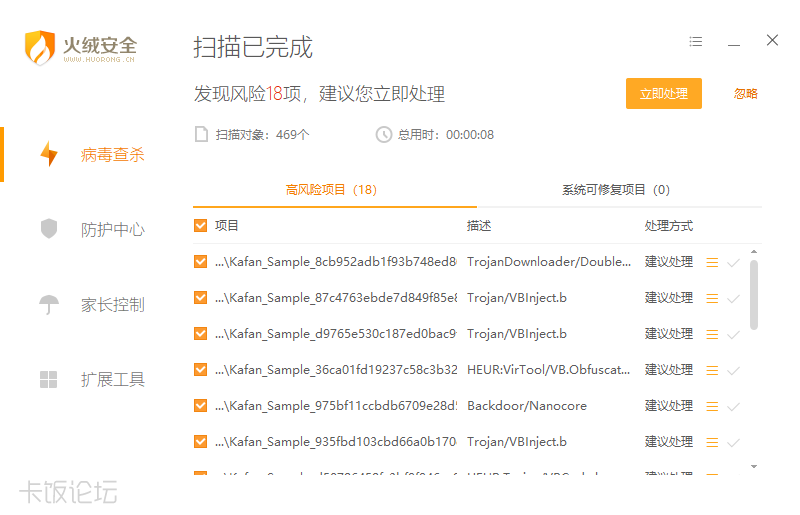Screen dimensions: 800x515
Task: Open 病毒查杀 in the sidebar
Action: [112, 154]
